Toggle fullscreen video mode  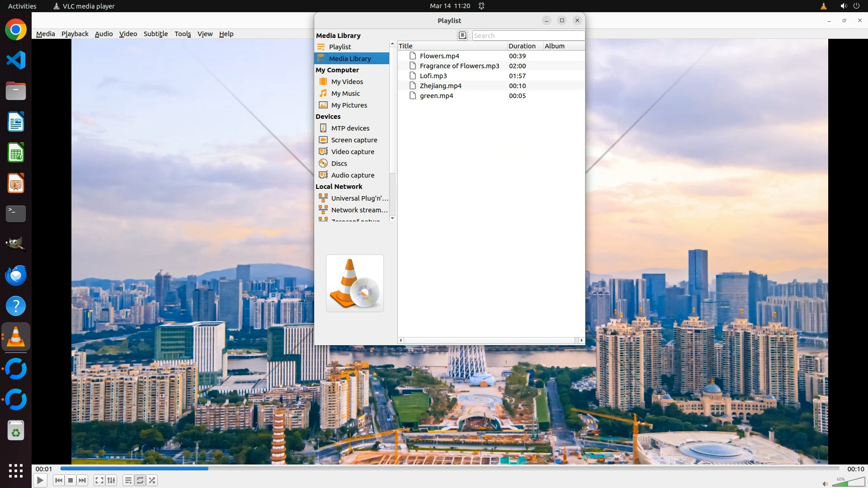pyautogui.click(x=99, y=480)
